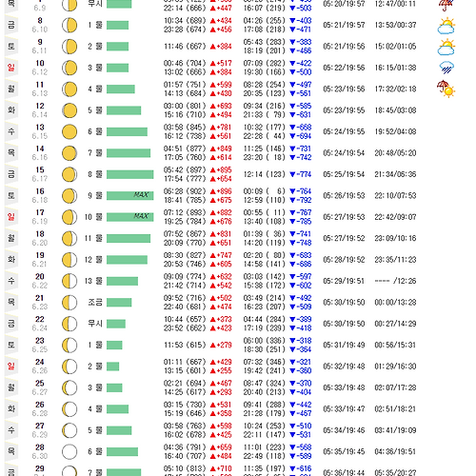Select the lunar date 6.20 label
Viewport: 476px width, 476px height.
click(40, 243)
